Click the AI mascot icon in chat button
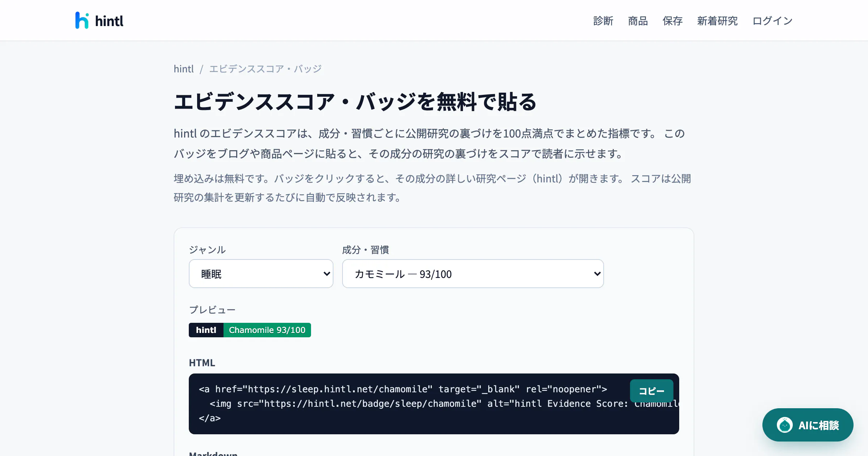The image size is (868, 456). (x=785, y=425)
